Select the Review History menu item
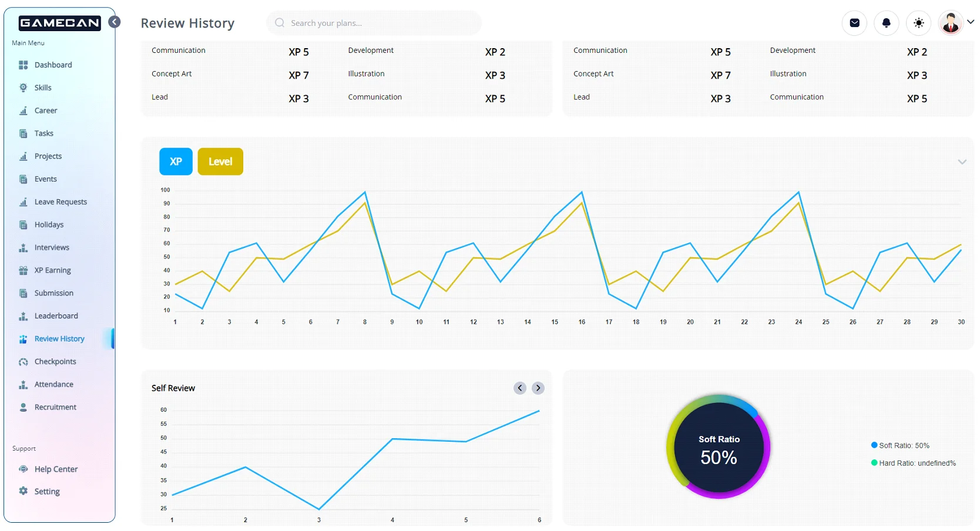 (59, 339)
